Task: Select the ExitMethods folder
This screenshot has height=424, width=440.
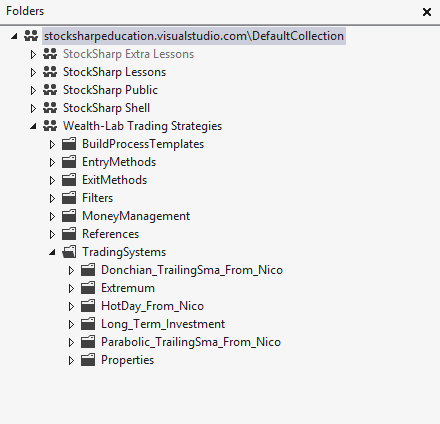Action: pyautogui.click(x=114, y=180)
